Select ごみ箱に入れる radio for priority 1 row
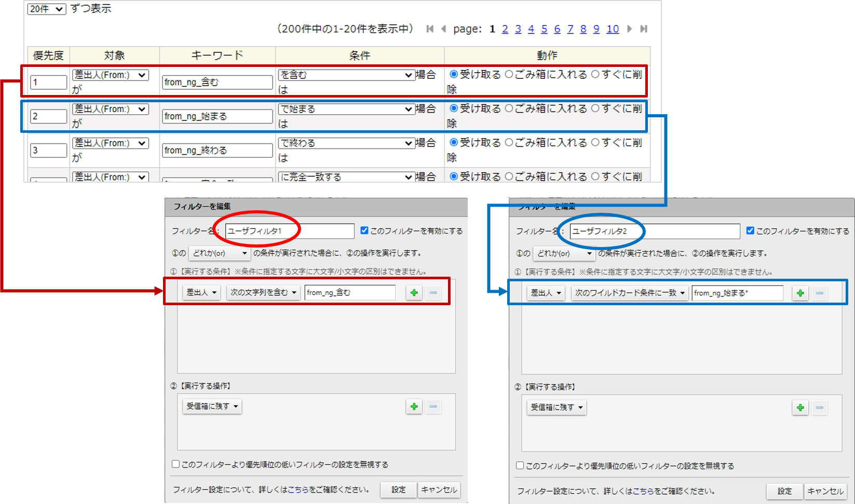 [509, 75]
